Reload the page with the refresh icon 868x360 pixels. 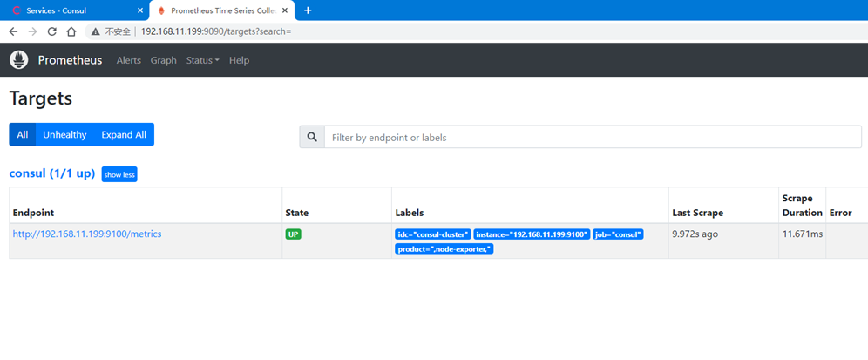tap(52, 31)
